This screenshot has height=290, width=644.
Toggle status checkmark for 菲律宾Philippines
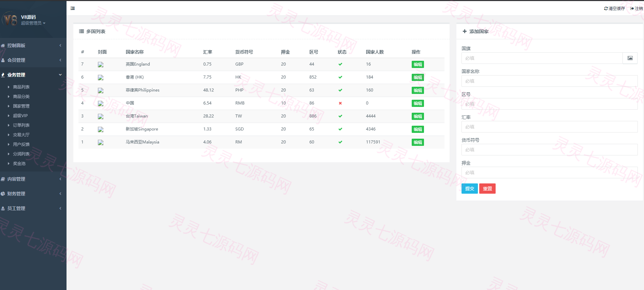tap(340, 90)
